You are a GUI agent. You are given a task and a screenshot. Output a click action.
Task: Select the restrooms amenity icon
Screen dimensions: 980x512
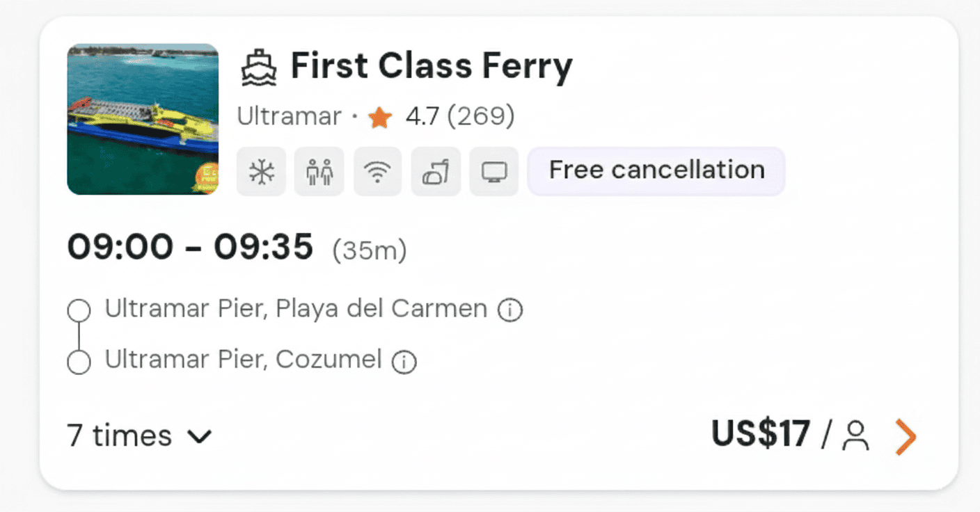[x=319, y=171]
